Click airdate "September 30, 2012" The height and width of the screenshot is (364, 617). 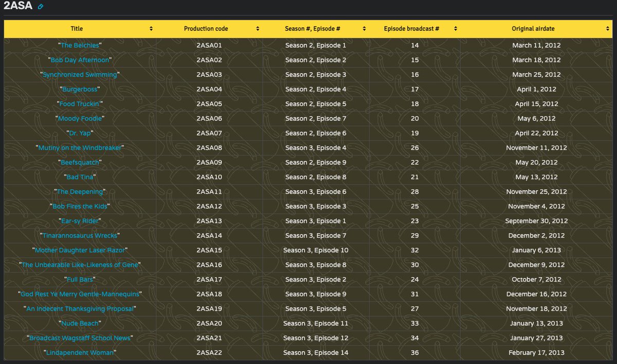(536, 221)
